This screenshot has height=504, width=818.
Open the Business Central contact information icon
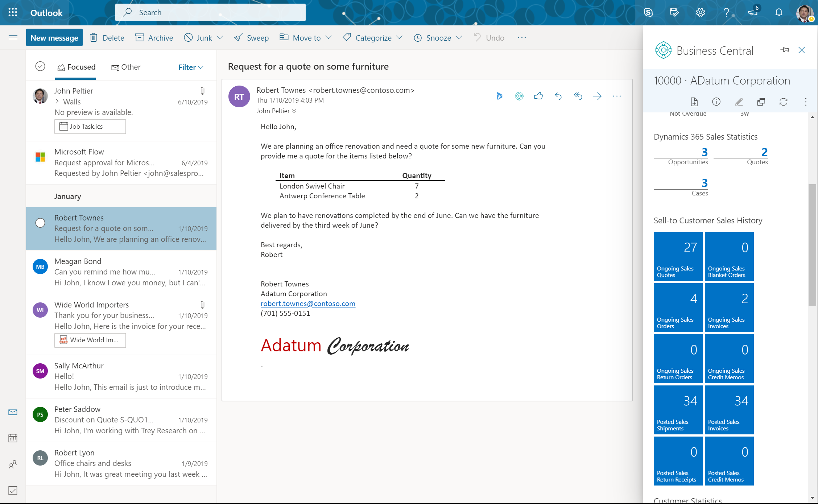pyautogui.click(x=716, y=102)
